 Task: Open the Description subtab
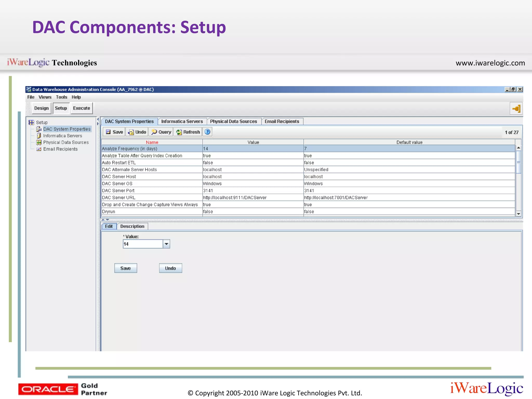132,226
